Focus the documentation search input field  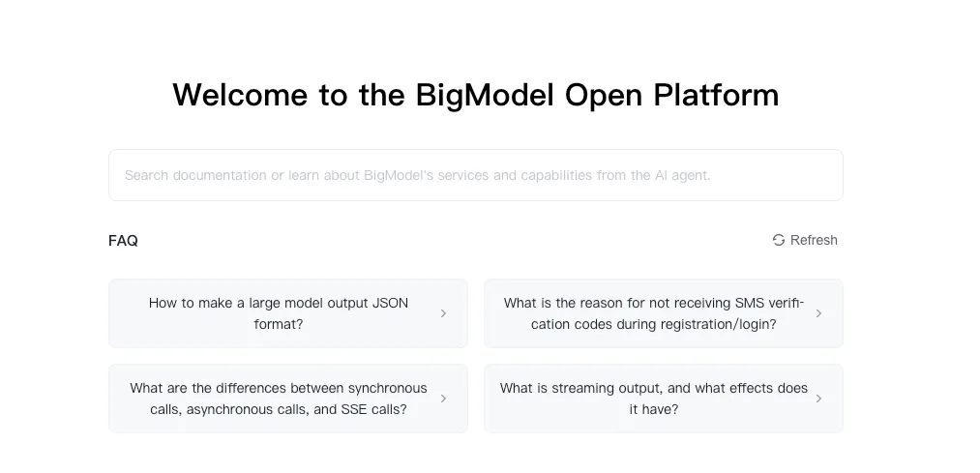pyautogui.click(x=475, y=175)
